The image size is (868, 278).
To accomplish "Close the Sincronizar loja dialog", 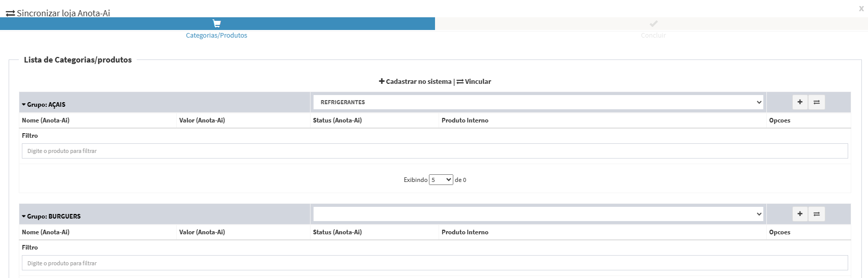I will (x=861, y=9).
